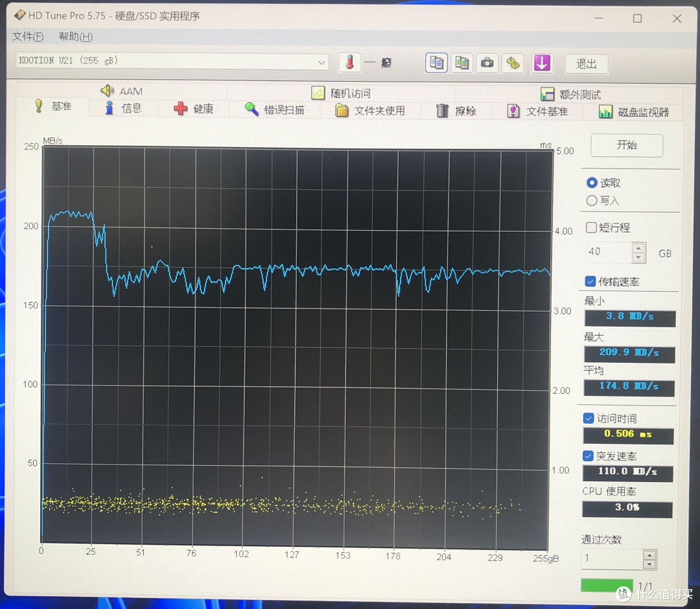Open the 随机访问 tab
The height and width of the screenshot is (609, 700).
[x=341, y=93]
